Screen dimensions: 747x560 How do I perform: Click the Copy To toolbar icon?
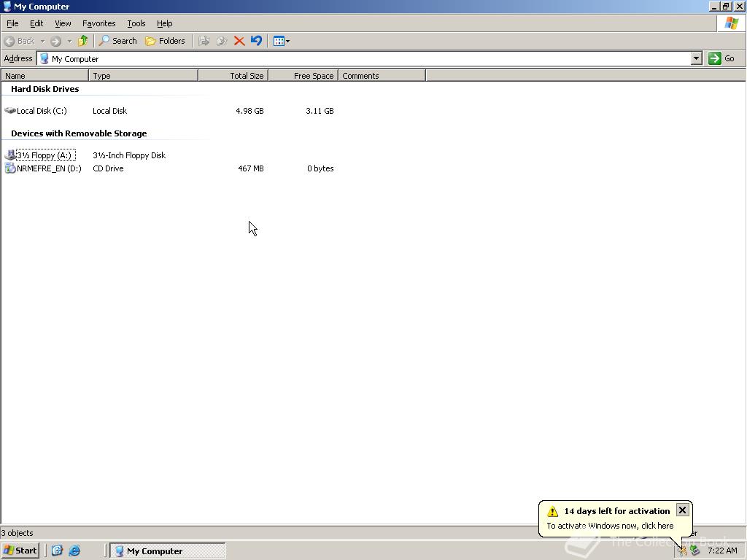pyautogui.click(x=222, y=41)
